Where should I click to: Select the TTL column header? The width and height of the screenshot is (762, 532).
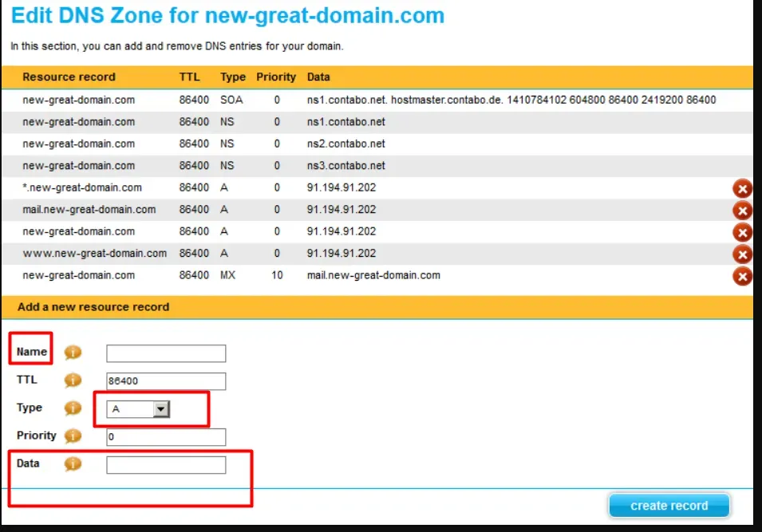click(x=190, y=77)
